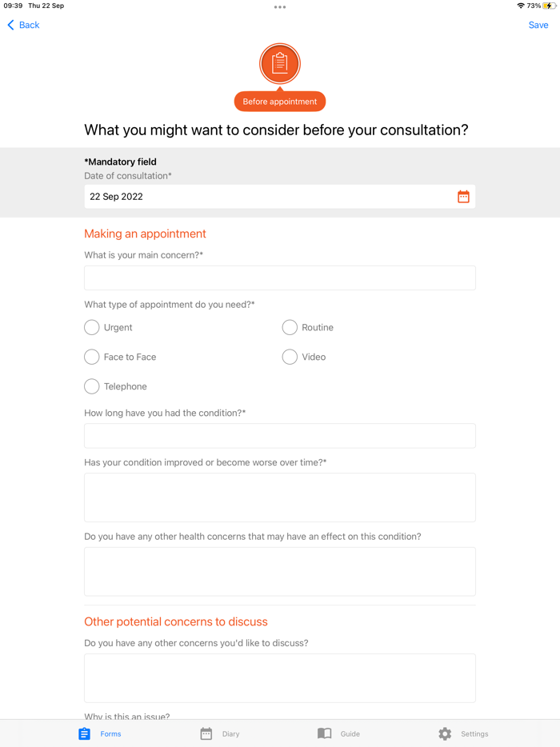
Task: Open the Forms tab icon
Action: point(84,733)
